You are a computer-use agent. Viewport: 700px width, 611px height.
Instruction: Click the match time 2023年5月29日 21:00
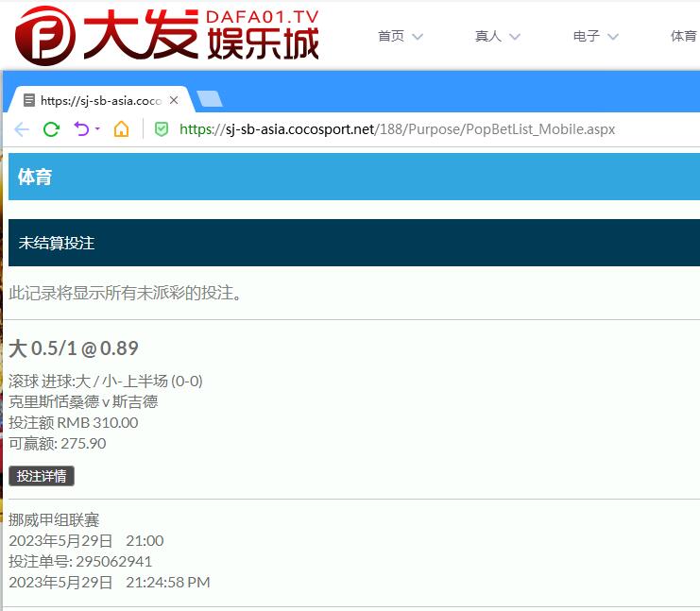(x=86, y=541)
